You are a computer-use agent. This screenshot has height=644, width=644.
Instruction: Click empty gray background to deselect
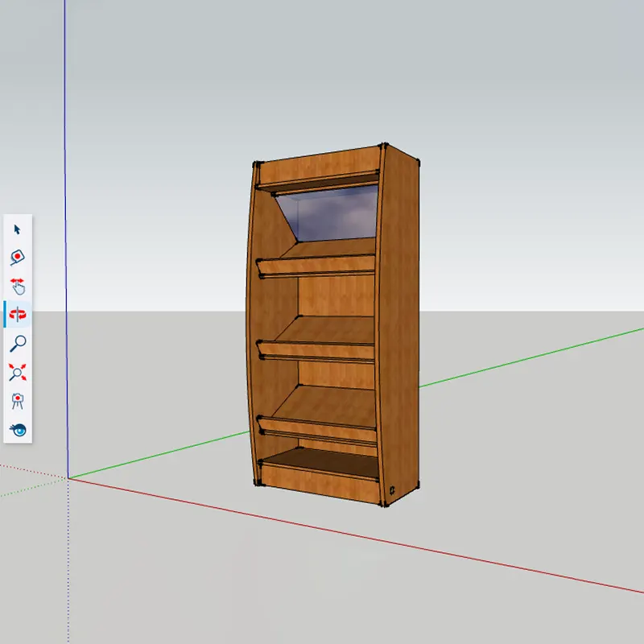(523, 161)
